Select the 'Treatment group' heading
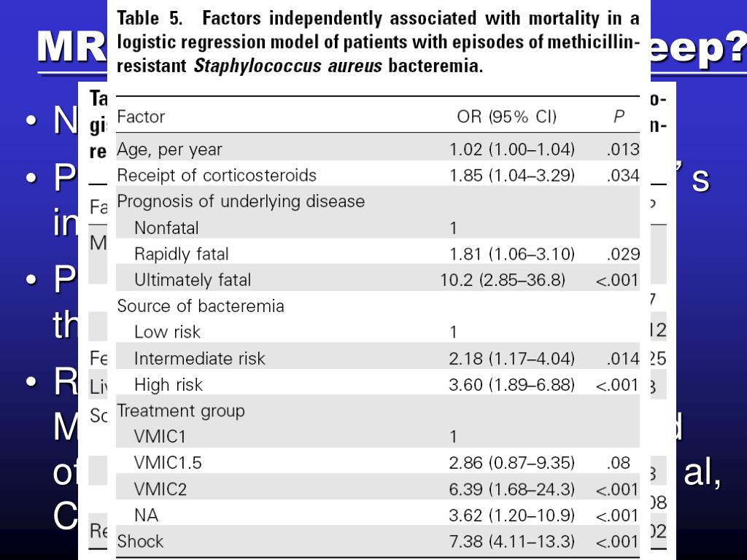This screenshot has height=560, width=747. (181, 411)
